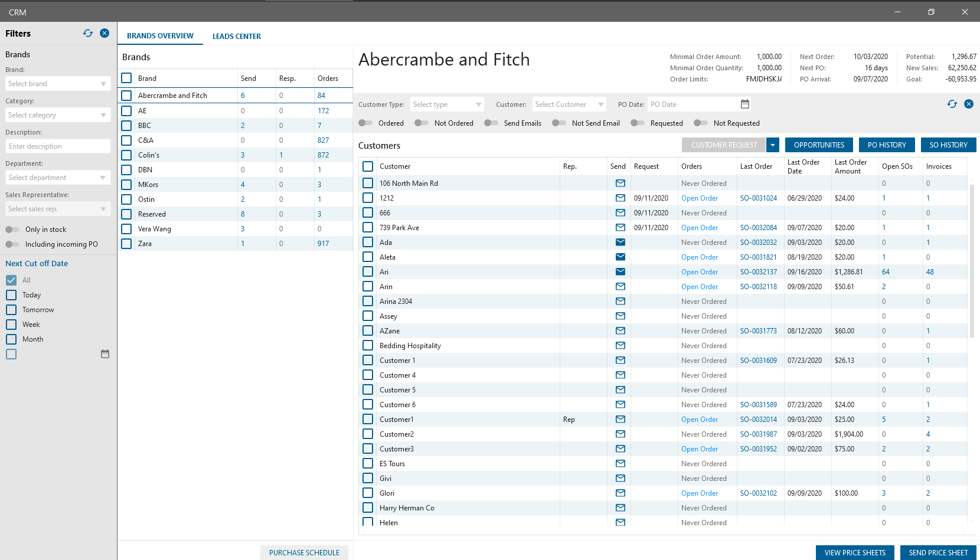Click the send email icon for 739 Park Ave
The width and height of the screenshot is (980, 560).
pyautogui.click(x=620, y=228)
